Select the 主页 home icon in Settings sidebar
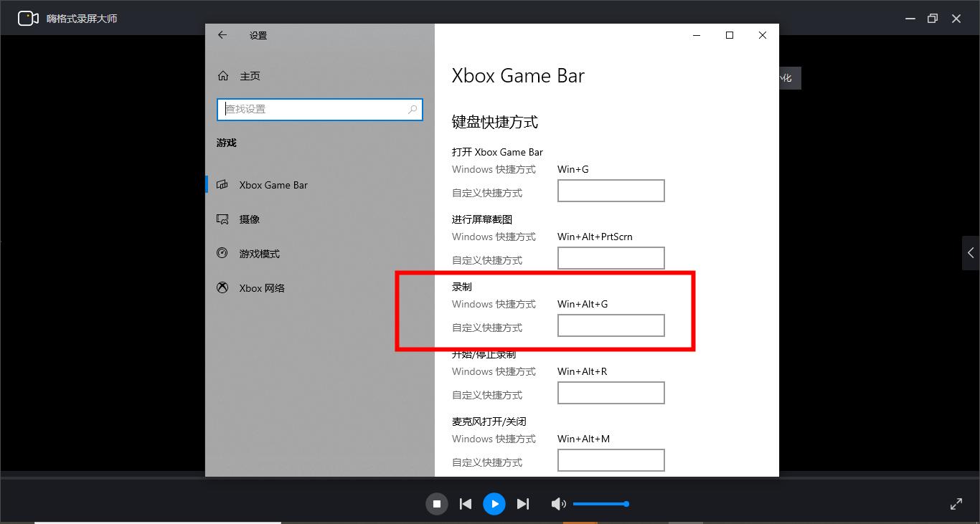This screenshot has height=524, width=980. click(x=223, y=76)
